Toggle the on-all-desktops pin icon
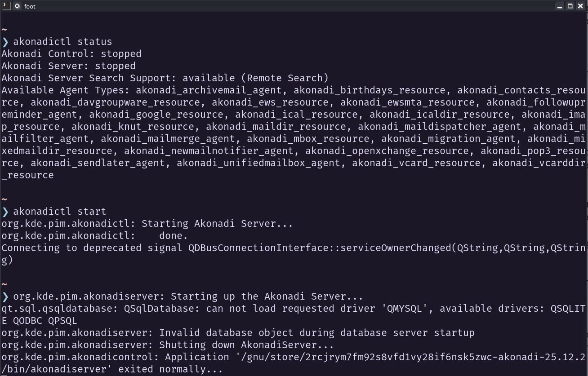The width and height of the screenshot is (588, 376). coord(17,6)
